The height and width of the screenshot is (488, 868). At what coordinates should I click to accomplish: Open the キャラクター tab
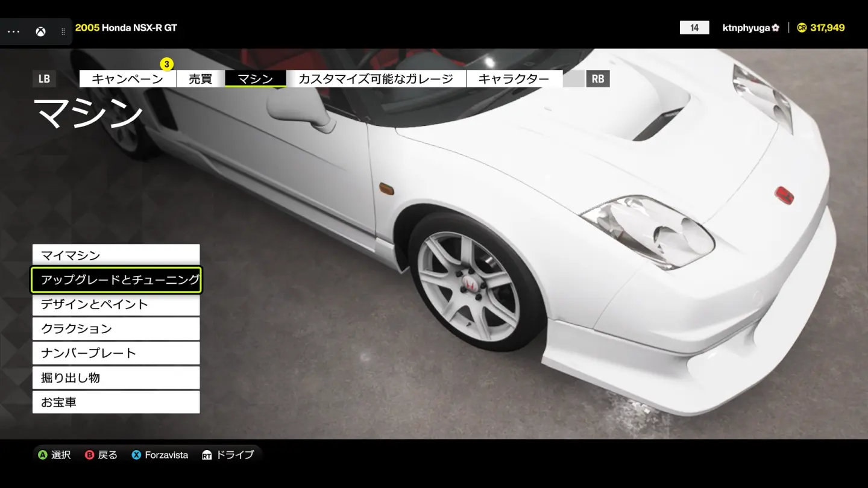(514, 79)
